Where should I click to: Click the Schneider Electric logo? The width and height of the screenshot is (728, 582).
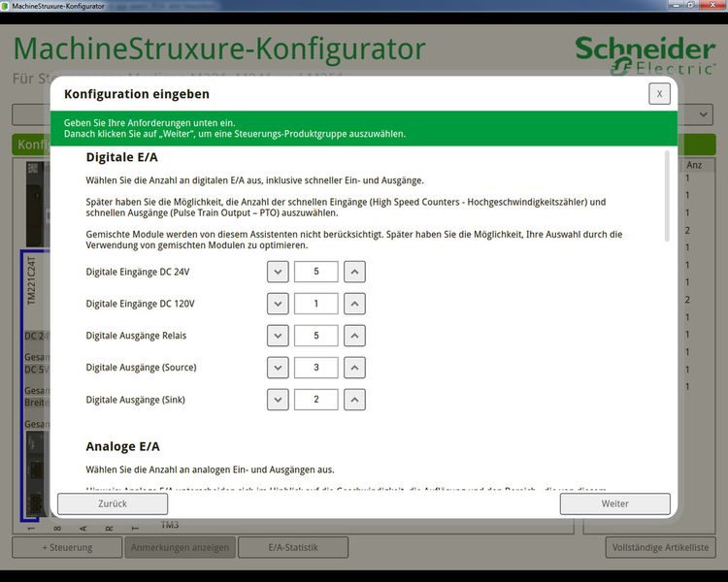tap(645, 55)
